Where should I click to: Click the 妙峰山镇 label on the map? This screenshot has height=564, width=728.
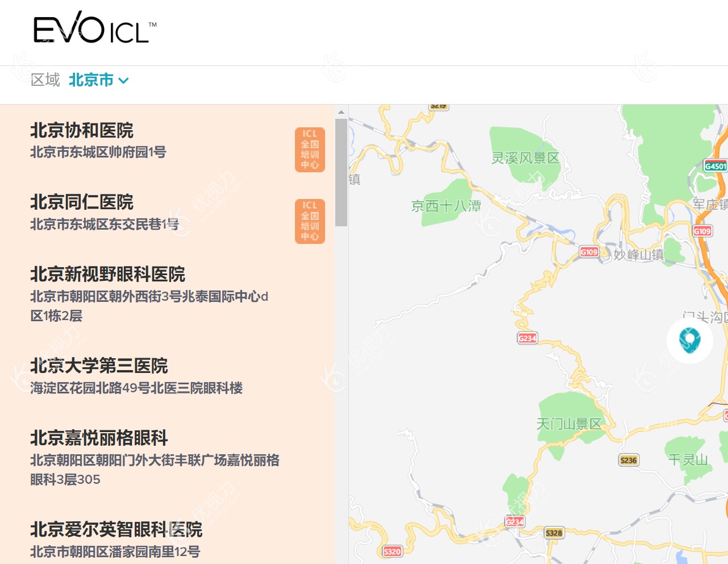(x=639, y=255)
